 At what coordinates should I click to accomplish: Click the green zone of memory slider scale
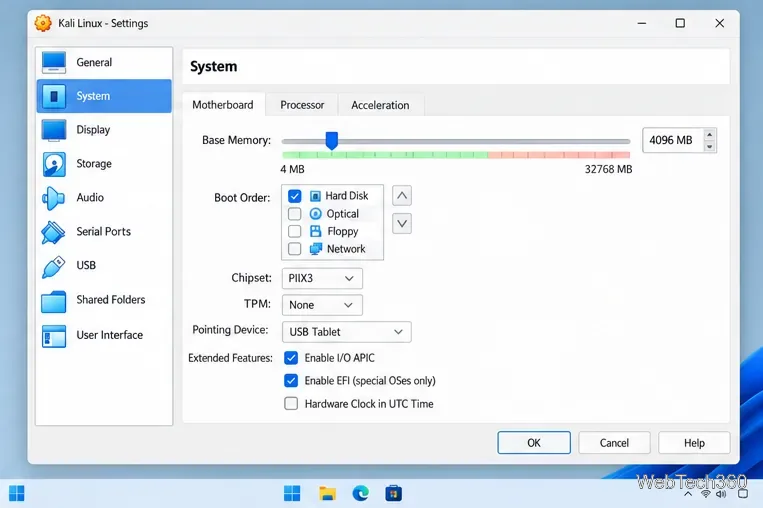point(385,155)
